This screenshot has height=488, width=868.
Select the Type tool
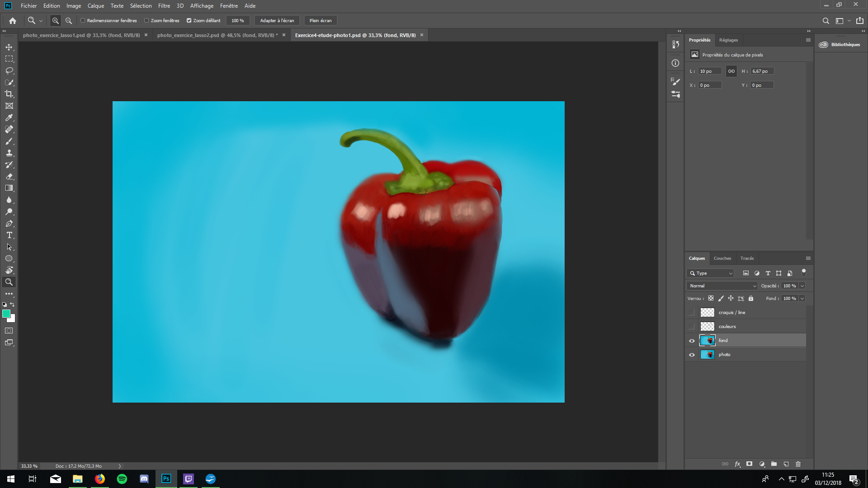(9, 235)
